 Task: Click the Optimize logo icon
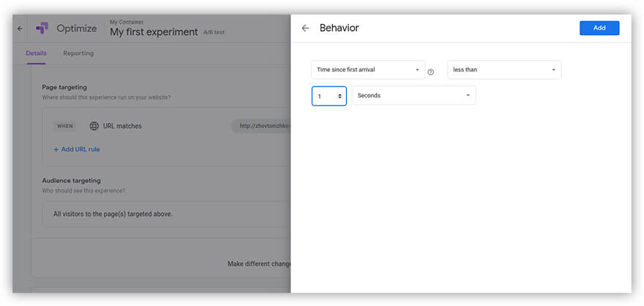(x=42, y=28)
